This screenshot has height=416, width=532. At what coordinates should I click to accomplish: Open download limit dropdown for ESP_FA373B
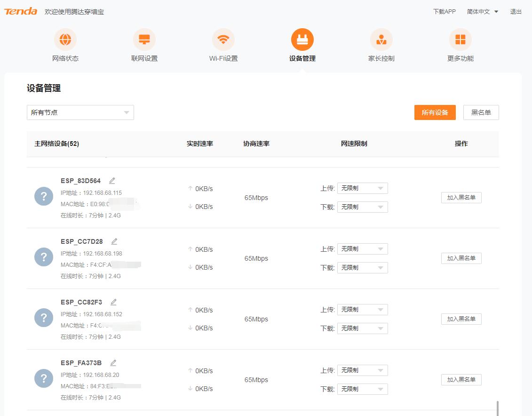click(x=362, y=389)
